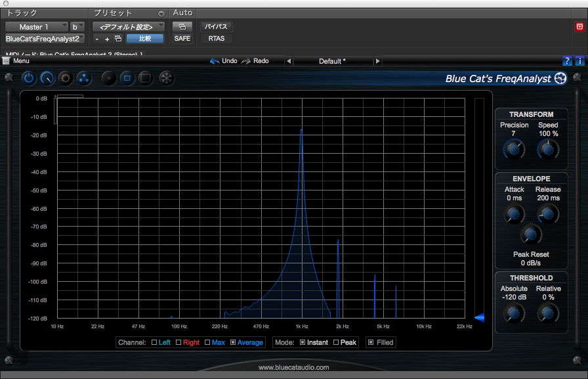Image resolution: width=588 pixels, height=379 pixels.
Task: Click the Peak Reset knob
Action: click(x=531, y=234)
